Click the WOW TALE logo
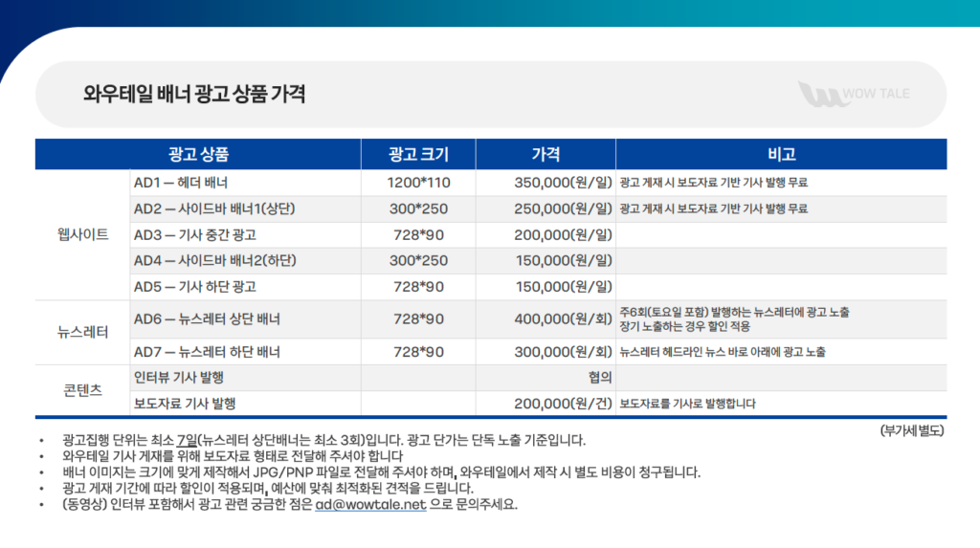980x548 pixels. click(854, 95)
